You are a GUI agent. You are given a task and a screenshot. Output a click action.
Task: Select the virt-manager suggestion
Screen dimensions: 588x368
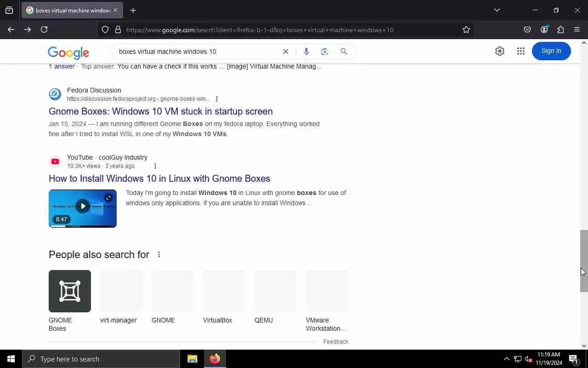(x=121, y=297)
